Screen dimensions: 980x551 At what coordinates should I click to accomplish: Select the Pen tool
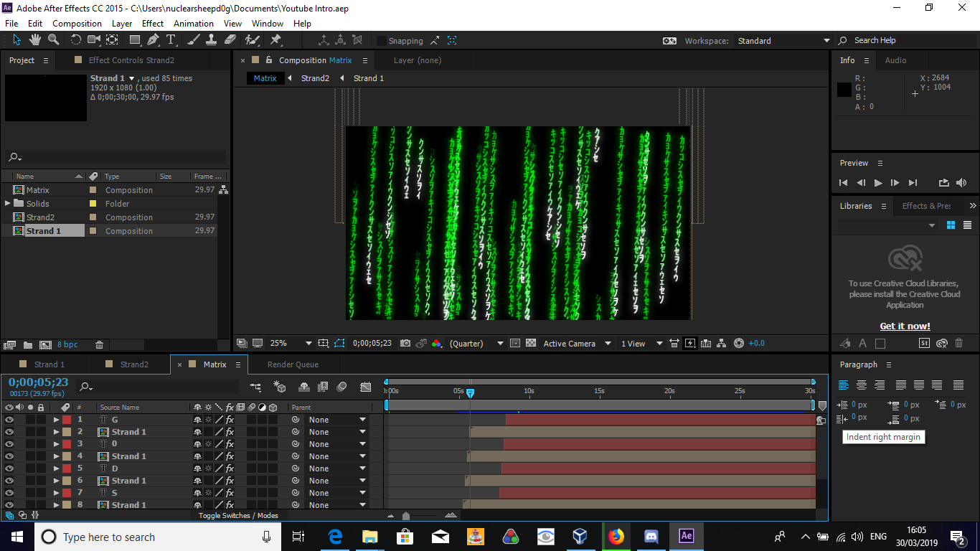point(153,40)
